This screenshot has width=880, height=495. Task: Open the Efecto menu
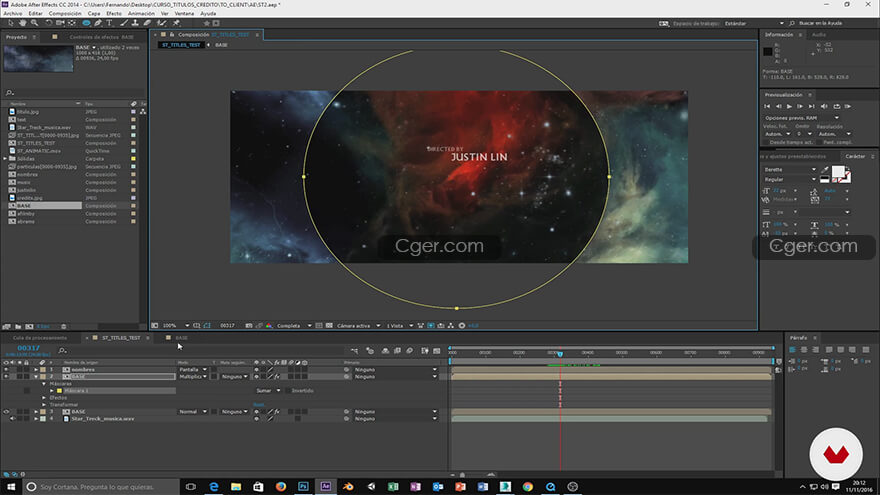[114, 13]
